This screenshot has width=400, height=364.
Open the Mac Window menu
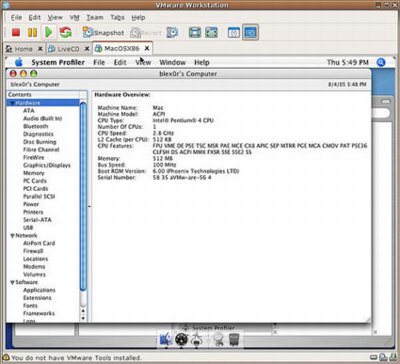tap(172, 62)
